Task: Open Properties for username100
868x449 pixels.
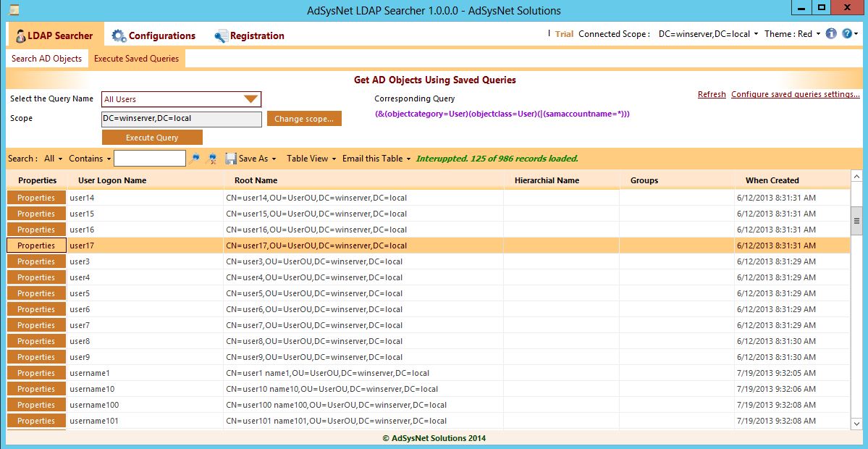Action: click(x=36, y=405)
